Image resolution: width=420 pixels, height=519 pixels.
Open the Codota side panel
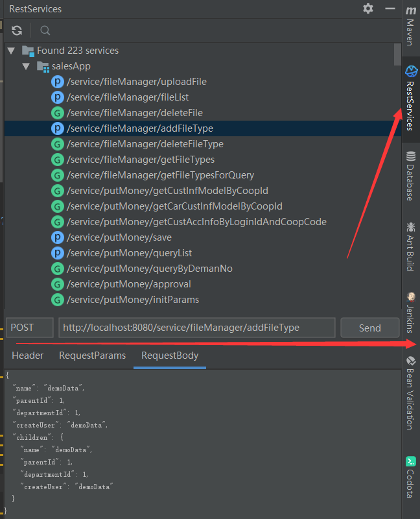(x=410, y=477)
